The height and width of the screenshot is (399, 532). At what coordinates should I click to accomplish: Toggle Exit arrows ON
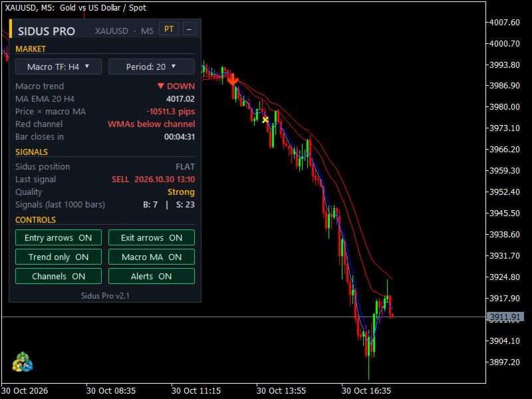coord(152,237)
